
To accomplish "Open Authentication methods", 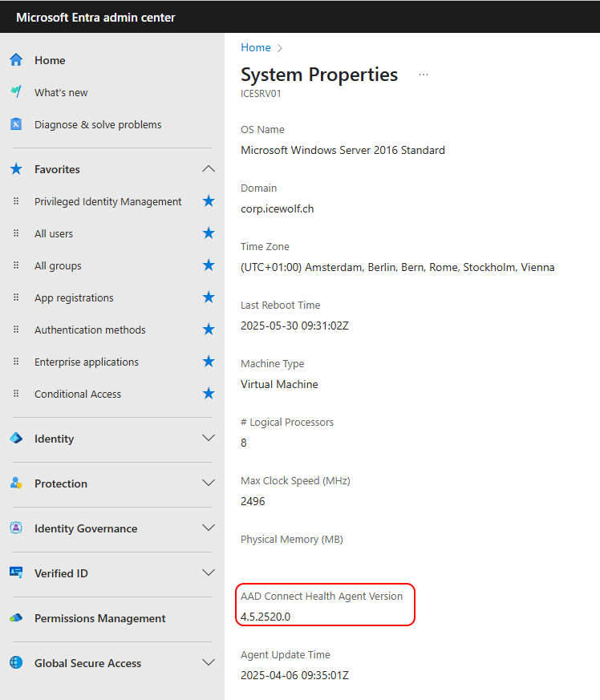I will pos(90,330).
